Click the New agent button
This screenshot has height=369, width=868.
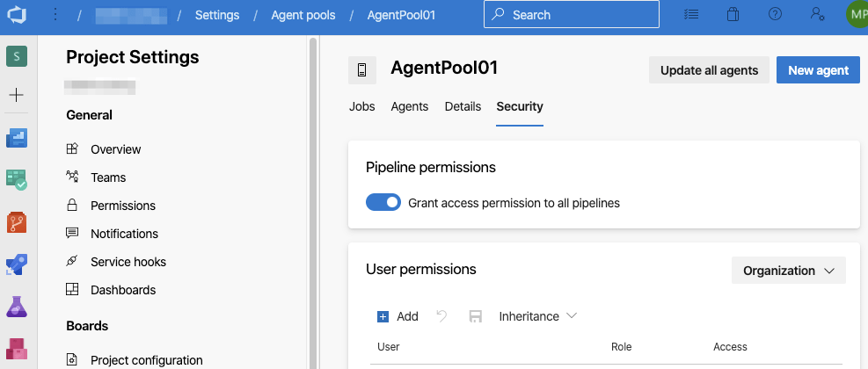[818, 70]
